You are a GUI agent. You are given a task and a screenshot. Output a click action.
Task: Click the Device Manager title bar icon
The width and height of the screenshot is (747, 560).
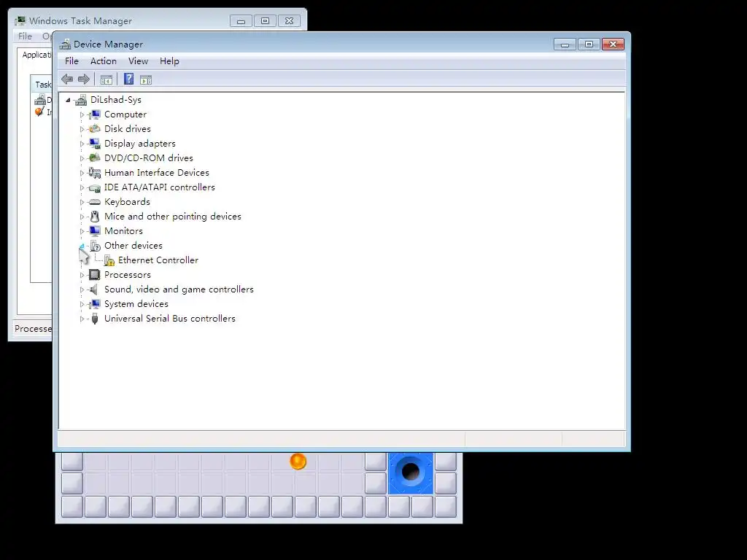(65, 44)
